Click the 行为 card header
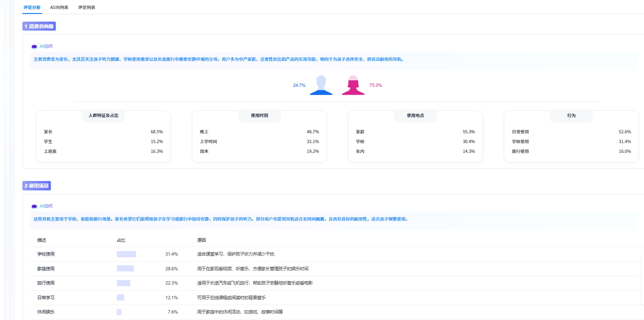 click(x=571, y=116)
